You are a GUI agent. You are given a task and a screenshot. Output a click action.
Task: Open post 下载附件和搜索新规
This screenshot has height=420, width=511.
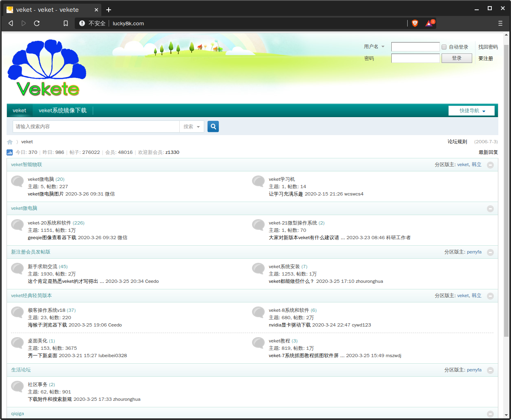click(x=50, y=399)
